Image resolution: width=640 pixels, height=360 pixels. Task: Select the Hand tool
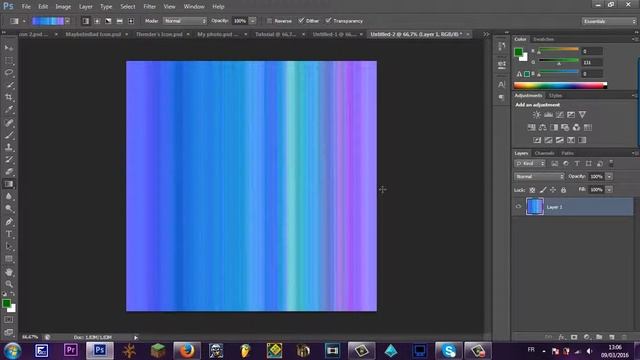tap(9, 272)
